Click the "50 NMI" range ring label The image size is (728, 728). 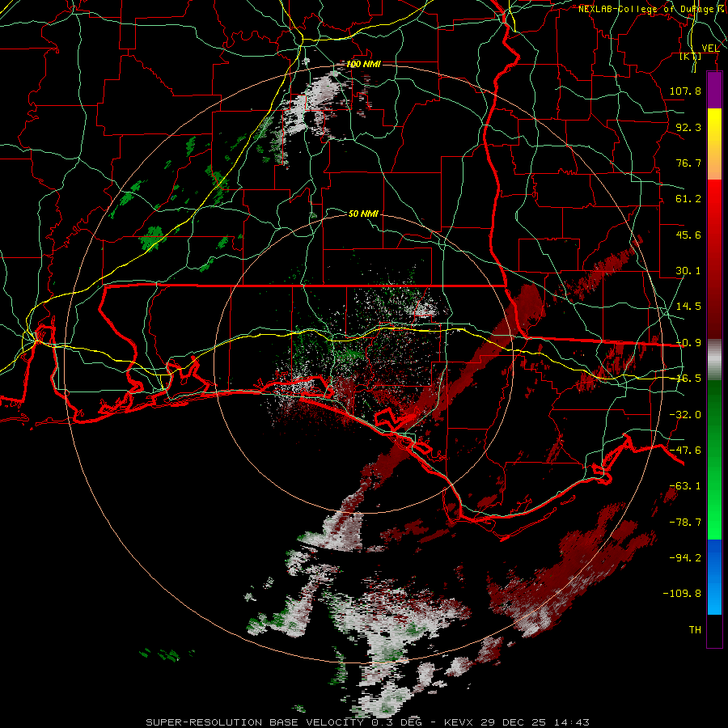pyautogui.click(x=363, y=214)
